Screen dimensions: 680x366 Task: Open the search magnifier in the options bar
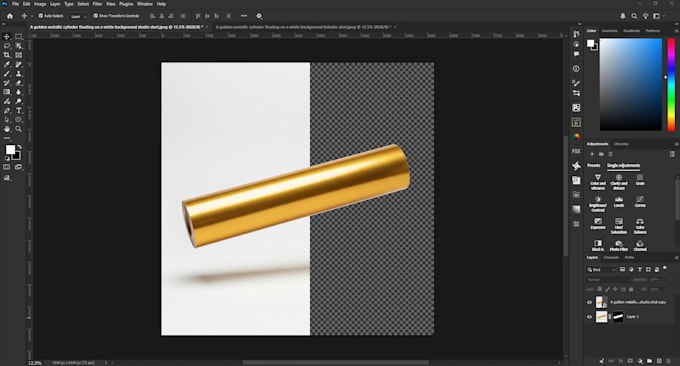pos(634,16)
